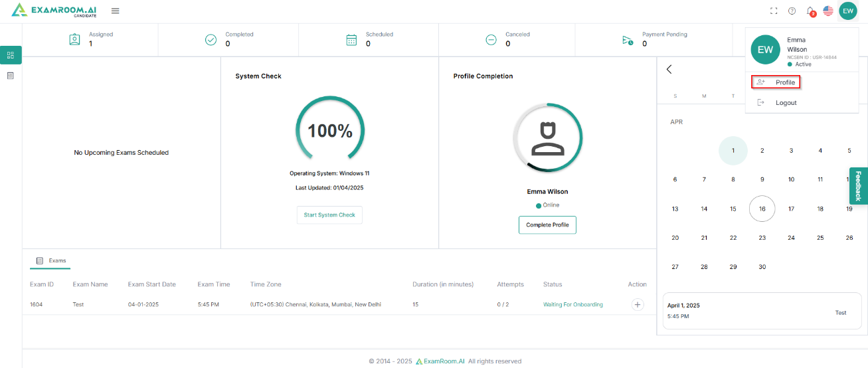The height and width of the screenshot is (368, 868).
Task: Toggle the hamburger sidebar menu
Action: point(116,11)
